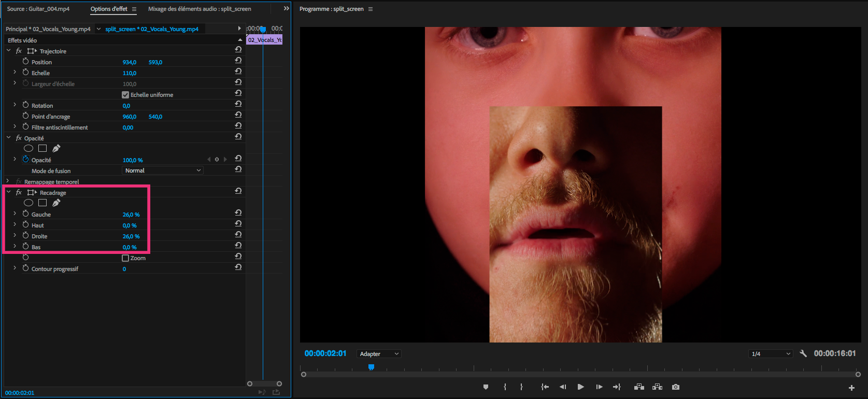Reset the Rotation parameter
The image size is (868, 399).
pyautogui.click(x=238, y=104)
